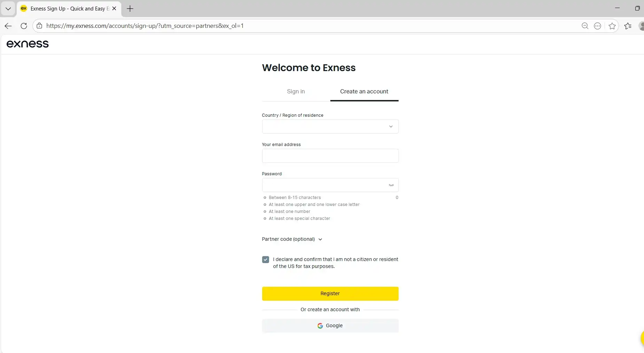Open the tab list dropdown arrow

8,9
